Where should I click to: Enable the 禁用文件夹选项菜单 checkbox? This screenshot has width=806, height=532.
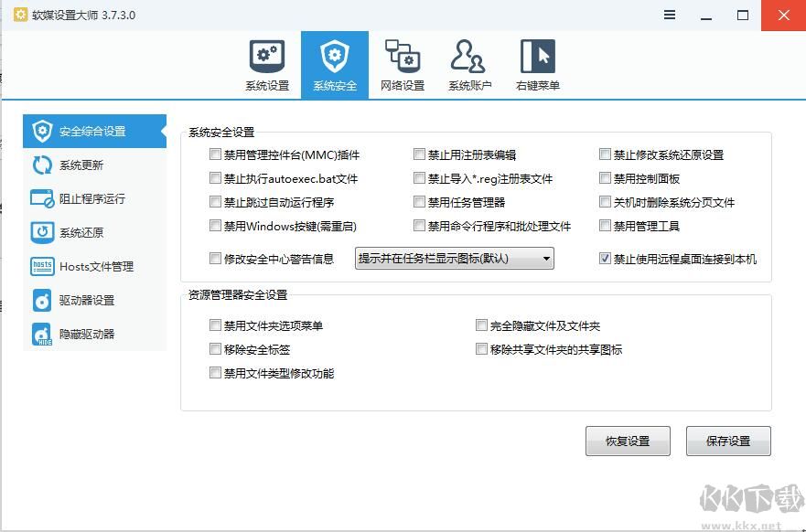[x=216, y=325]
